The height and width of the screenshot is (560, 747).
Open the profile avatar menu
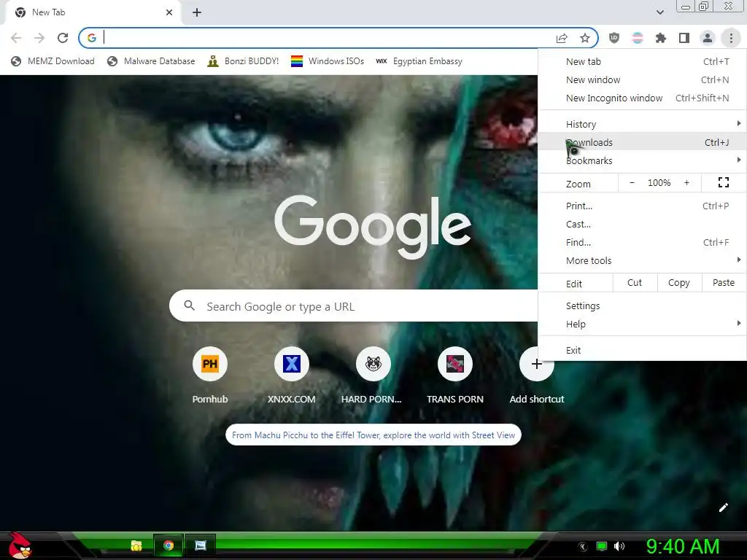pos(708,38)
